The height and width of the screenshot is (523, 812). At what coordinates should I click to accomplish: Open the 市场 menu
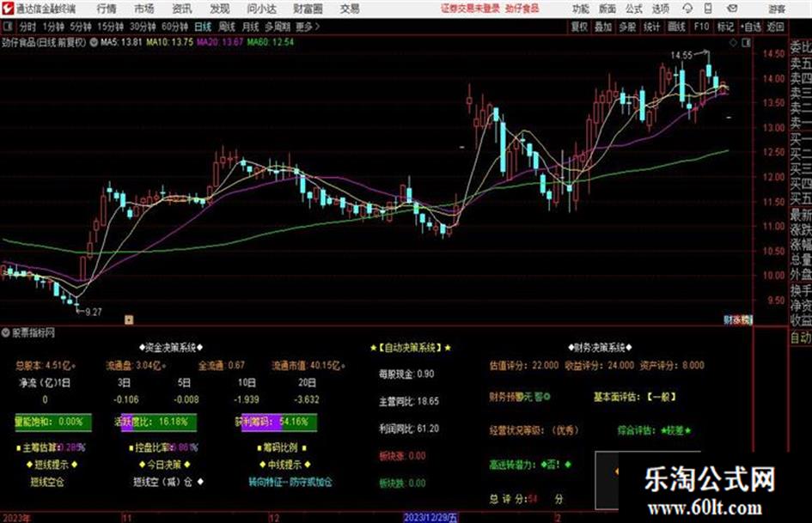144,9
